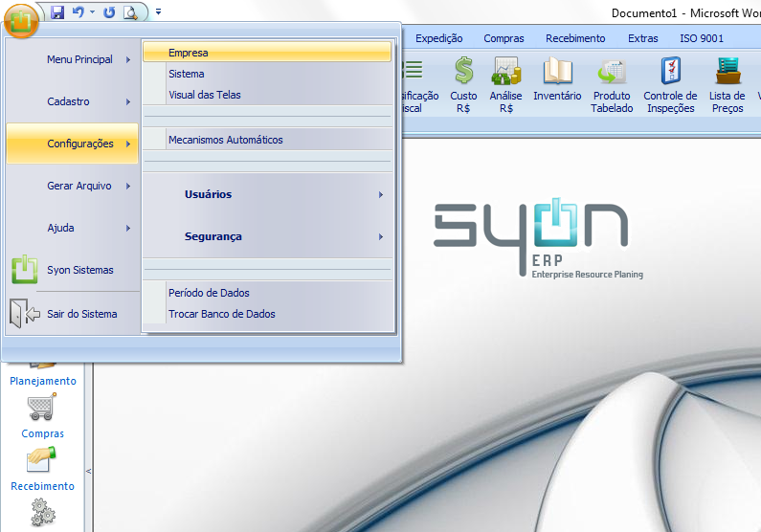Open the quick access toolbar customize dropdown
Screen dimensions: 761x532
click(158, 12)
